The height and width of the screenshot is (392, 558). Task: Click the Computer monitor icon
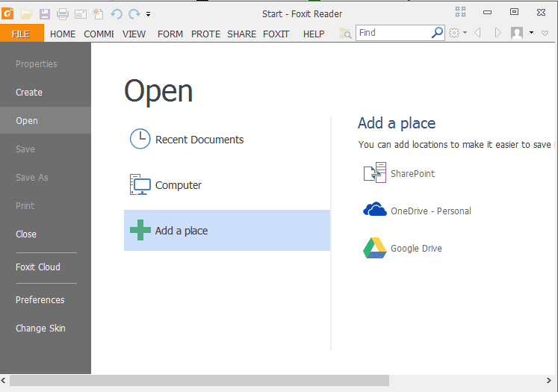[x=140, y=184]
